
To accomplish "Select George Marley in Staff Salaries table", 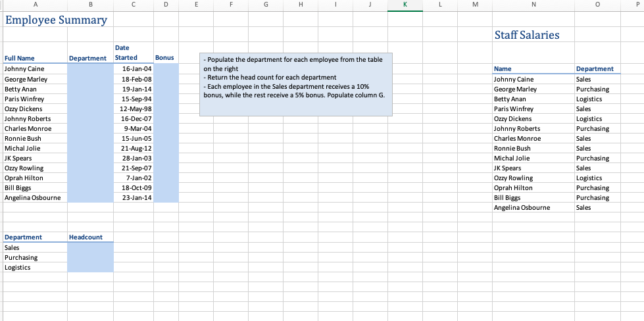I will pos(533,89).
